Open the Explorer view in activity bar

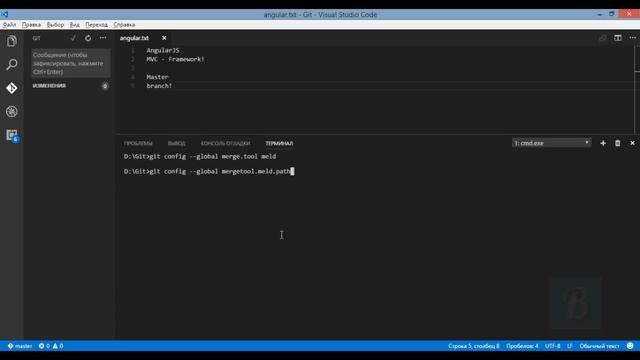coord(12,41)
